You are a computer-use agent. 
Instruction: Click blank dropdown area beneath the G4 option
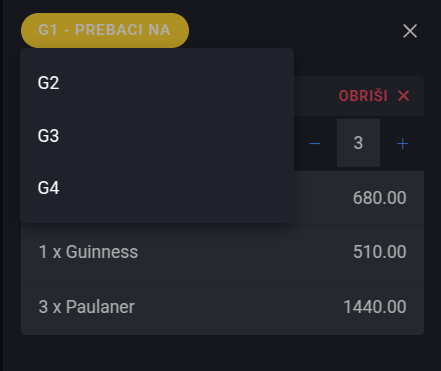(x=157, y=218)
